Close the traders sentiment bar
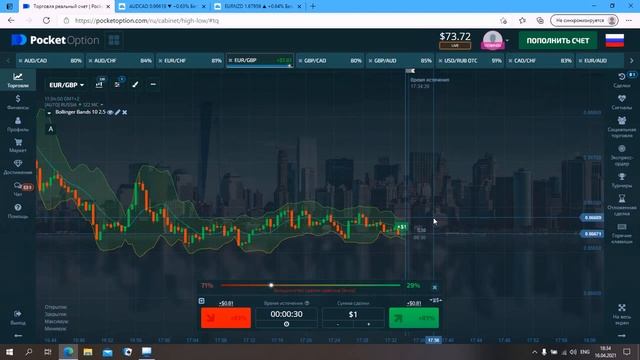 pyautogui.click(x=435, y=287)
